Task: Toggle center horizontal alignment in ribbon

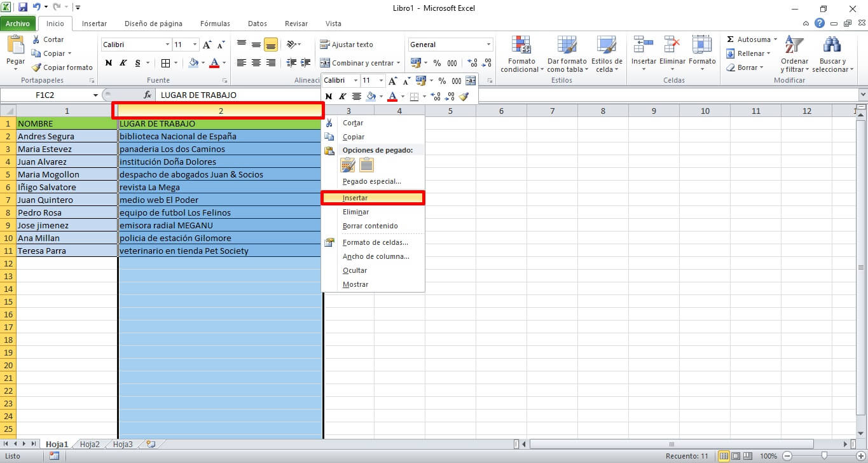Action: point(256,63)
